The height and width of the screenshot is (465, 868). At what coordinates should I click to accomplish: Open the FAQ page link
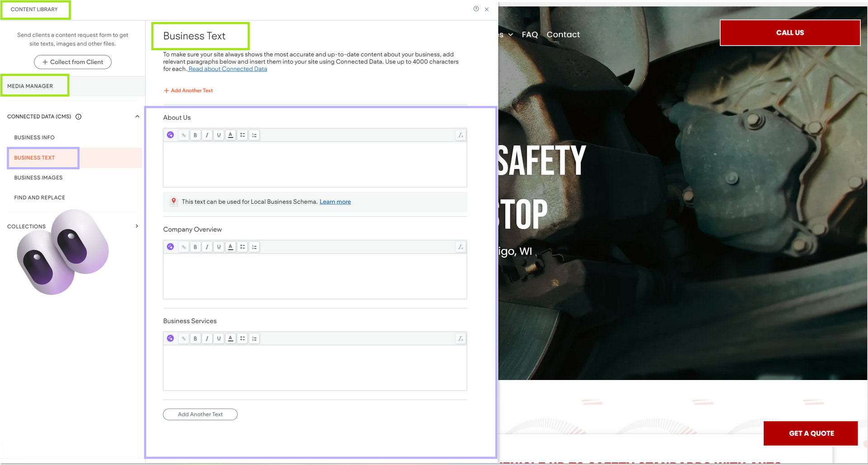(x=530, y=34)
